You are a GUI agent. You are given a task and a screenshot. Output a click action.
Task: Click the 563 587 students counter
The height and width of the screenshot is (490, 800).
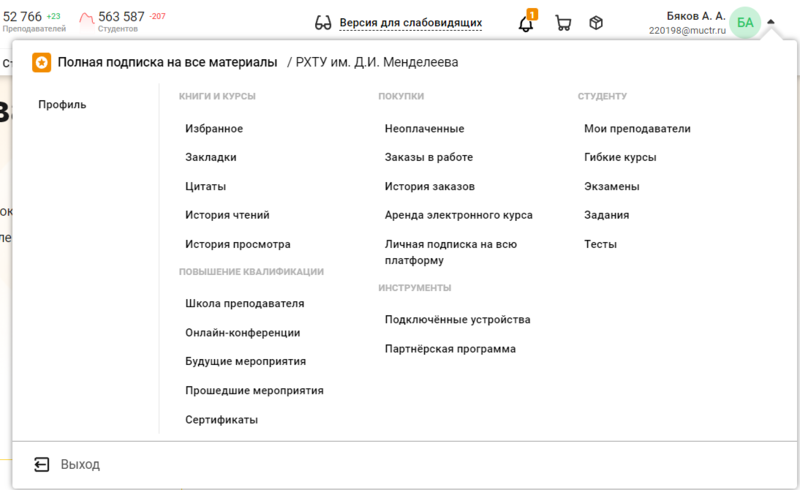[121, 17]
